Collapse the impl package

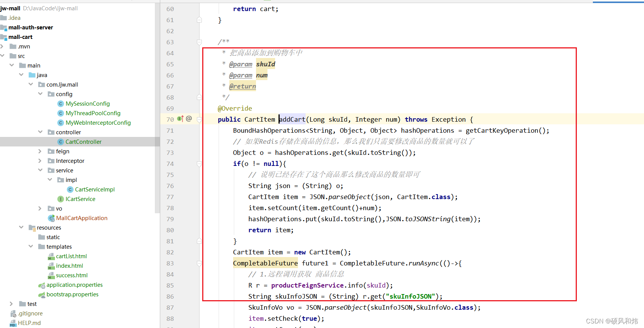tap(50, 180)
